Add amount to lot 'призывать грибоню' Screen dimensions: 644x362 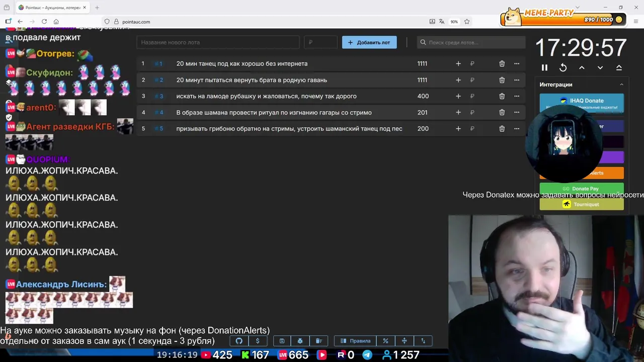click(458, 129)
